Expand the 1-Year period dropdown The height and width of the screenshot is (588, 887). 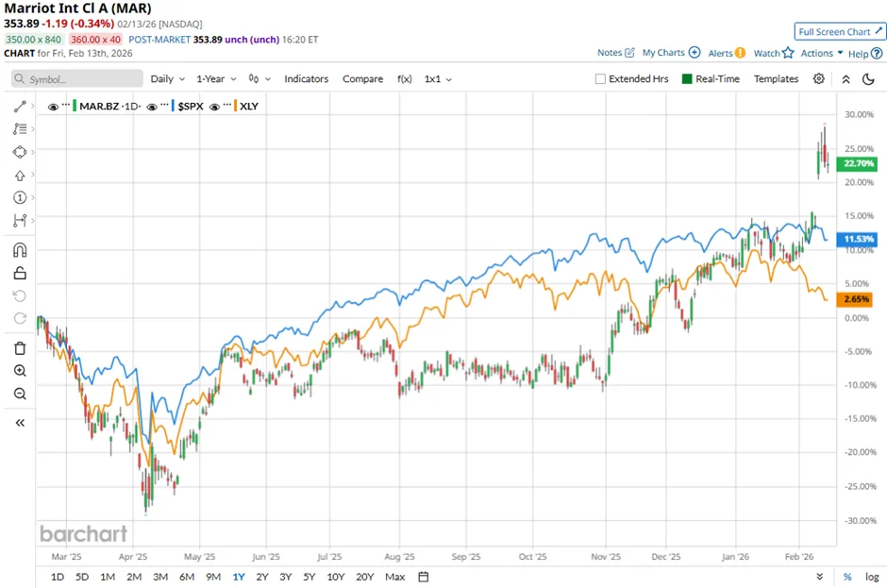[220, 79]
